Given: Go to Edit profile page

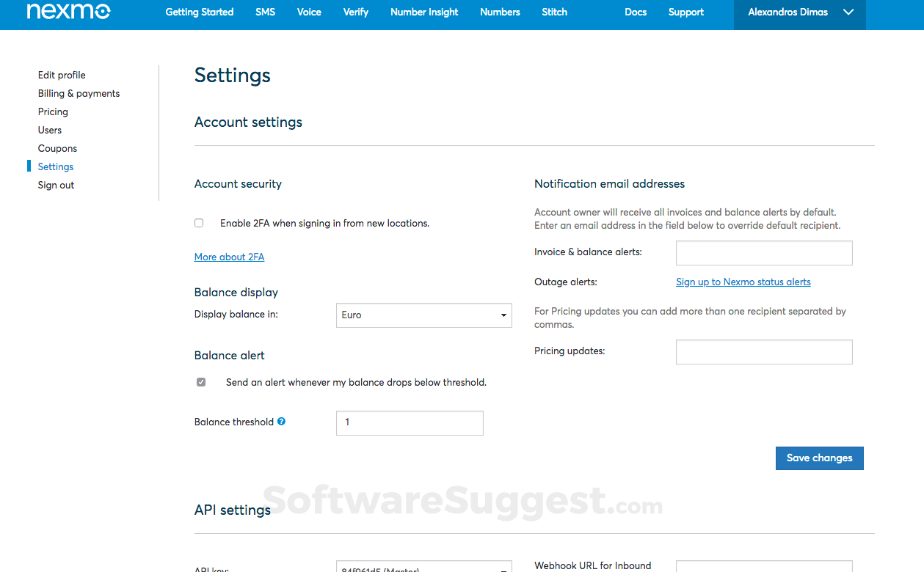Looking at the screenshot, I should click(x=61, y=75).
